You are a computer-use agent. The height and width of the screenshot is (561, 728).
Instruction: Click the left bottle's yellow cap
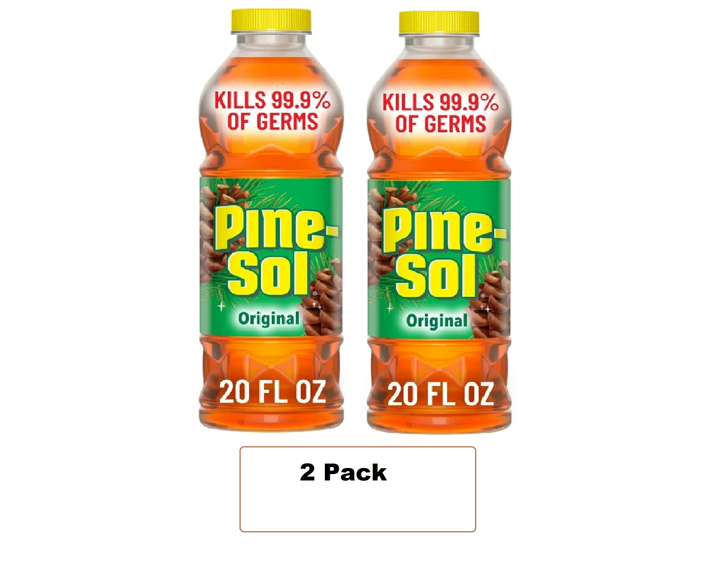click(271, 21)
